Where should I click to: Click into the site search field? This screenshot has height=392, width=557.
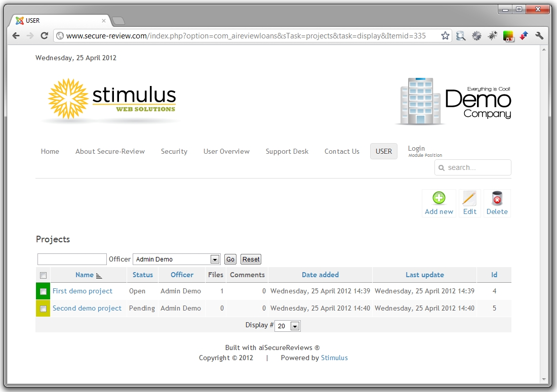coord(476,167)
